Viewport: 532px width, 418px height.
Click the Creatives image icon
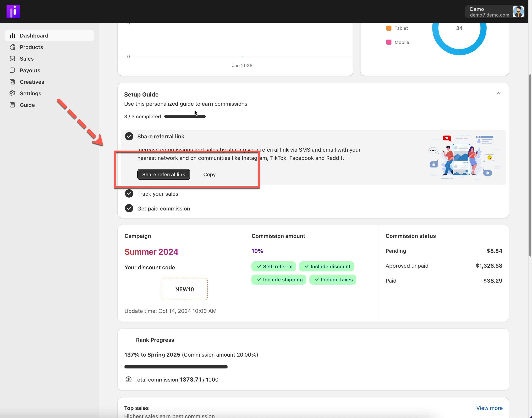point(13,82)
